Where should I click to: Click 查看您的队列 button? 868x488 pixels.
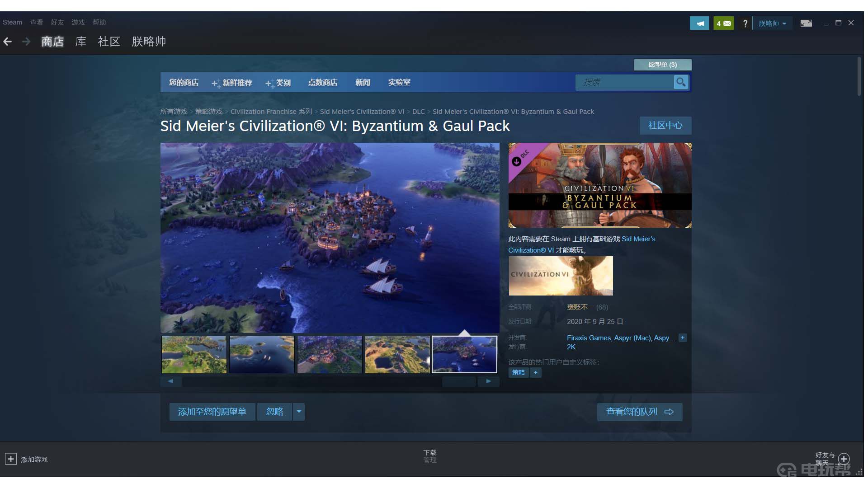639,412
